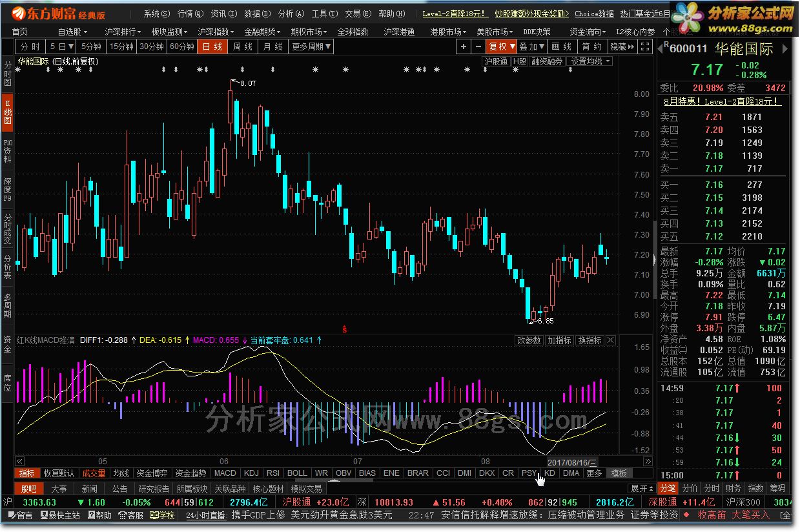Viewport: 800px width, 532px height.
Task: Click 24小时直播 news link
Action: [x=205, y=515]
